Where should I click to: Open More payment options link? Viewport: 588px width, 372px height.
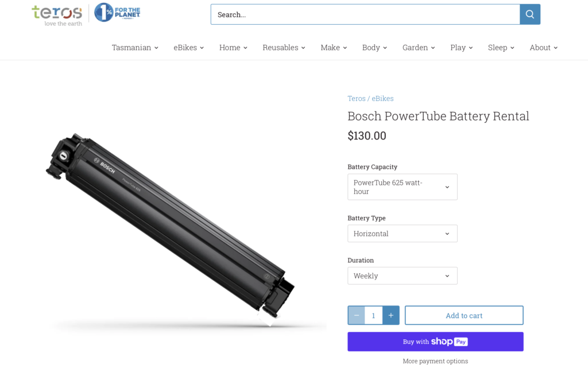pyautogui.click(x=435, y=361)
